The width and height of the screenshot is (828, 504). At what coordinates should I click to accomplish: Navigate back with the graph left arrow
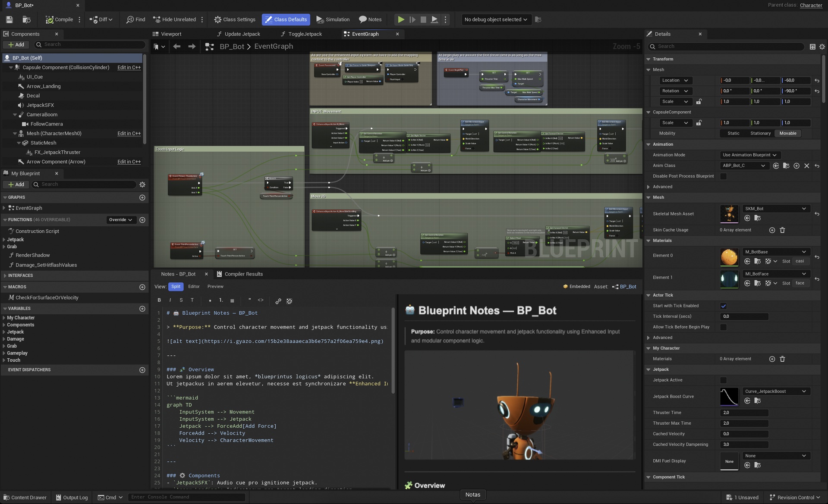[x=177, y=47]
